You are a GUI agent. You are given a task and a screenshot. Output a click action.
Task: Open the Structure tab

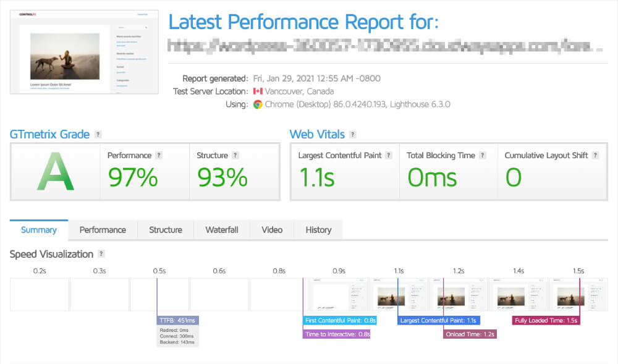166,230
